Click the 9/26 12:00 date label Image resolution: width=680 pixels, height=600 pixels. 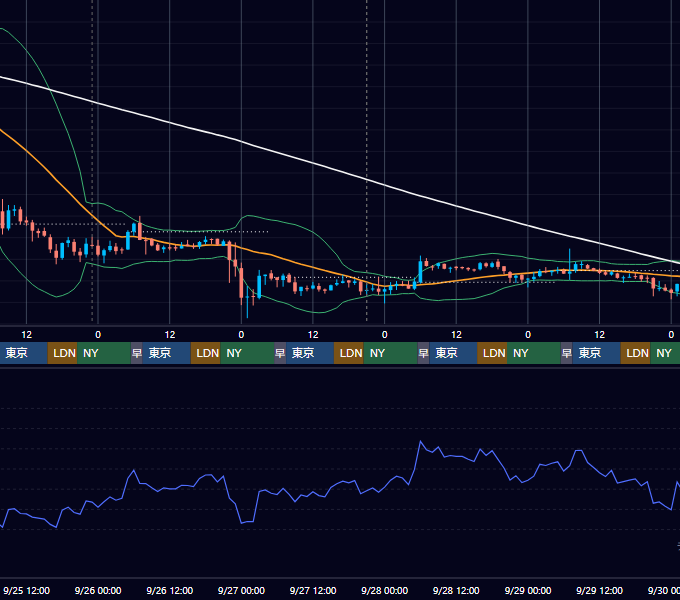coord(170,591)
